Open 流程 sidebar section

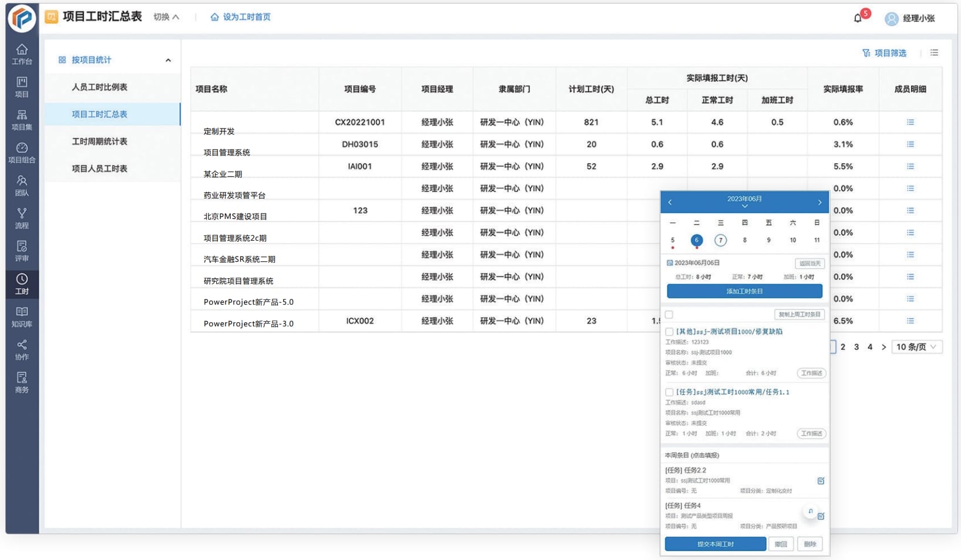tap(22, 218)
